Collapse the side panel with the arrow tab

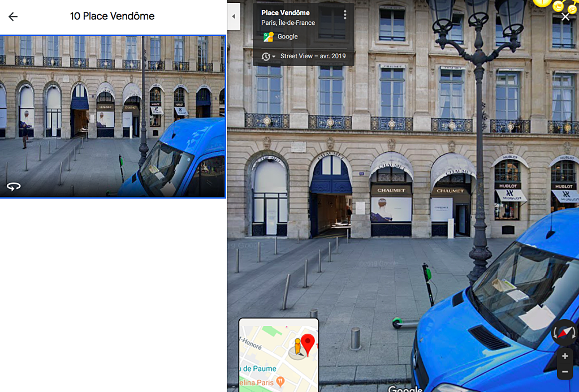click(x=234, y=16)
